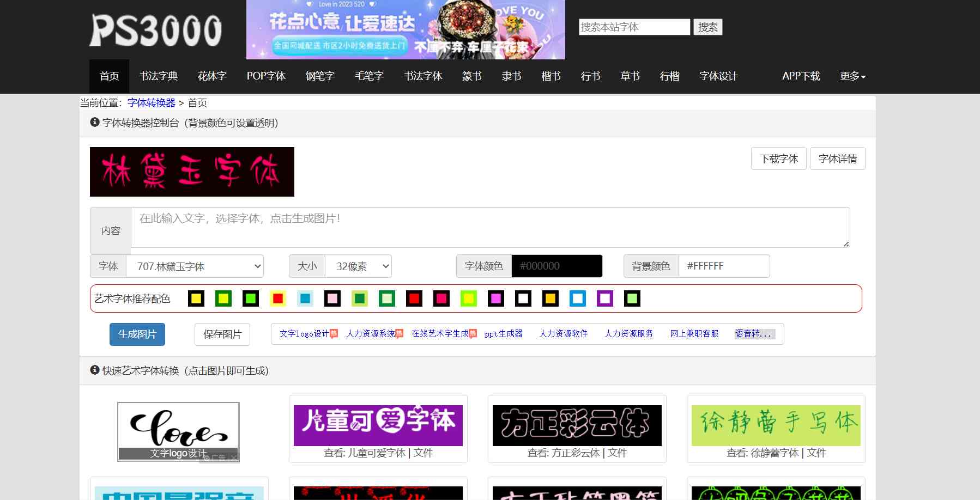Click into the 内容 text input area
Viewport: 980px width, 500px height.
[489, 227]
